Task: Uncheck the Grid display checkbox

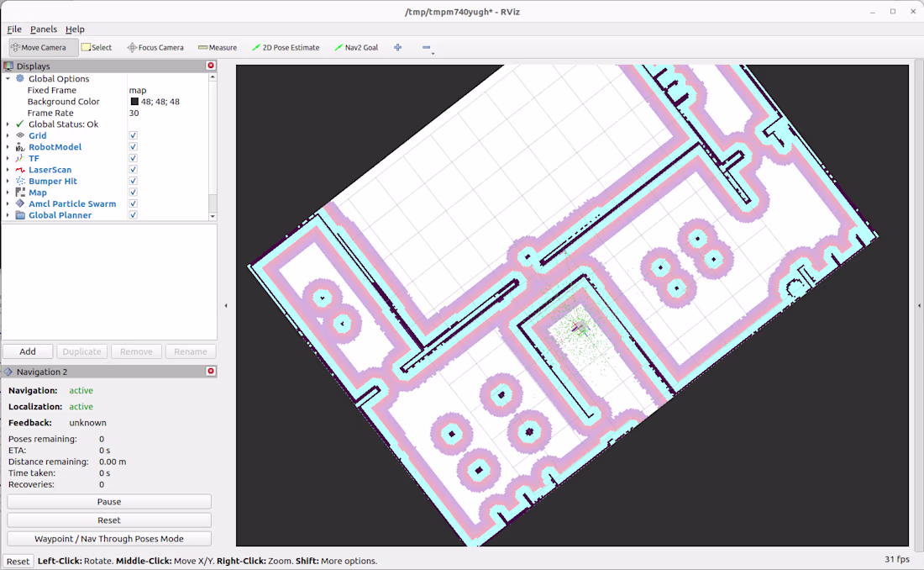Action: click(x=134, y=135)
